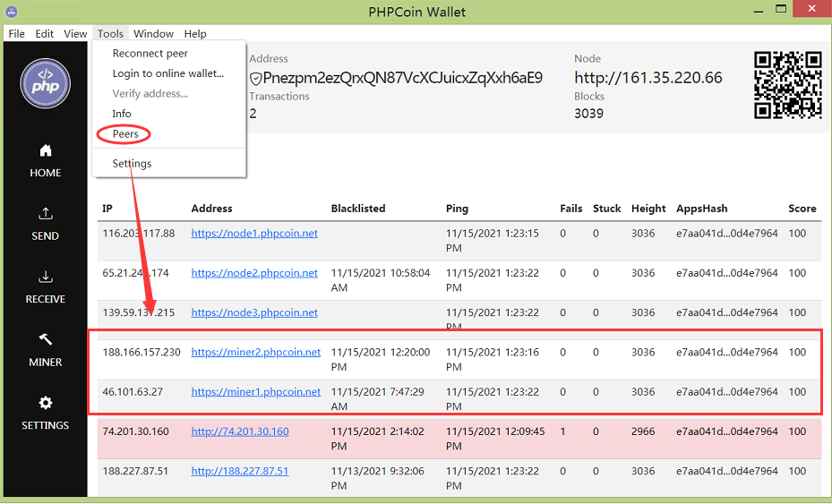Open the http://74.201.30.160 peer link

click(239, 431)
